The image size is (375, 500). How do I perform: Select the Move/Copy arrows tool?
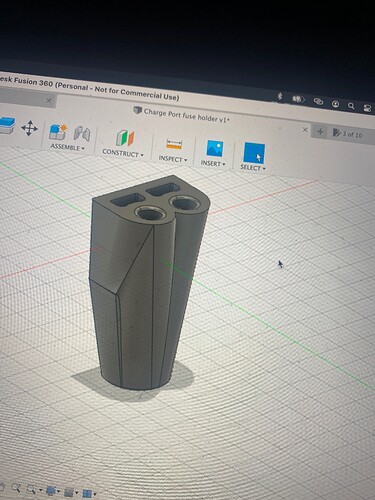29,128
